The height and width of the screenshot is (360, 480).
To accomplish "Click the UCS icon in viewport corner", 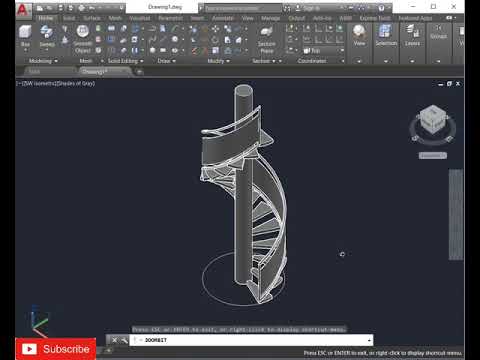I will tap(39, 321).
